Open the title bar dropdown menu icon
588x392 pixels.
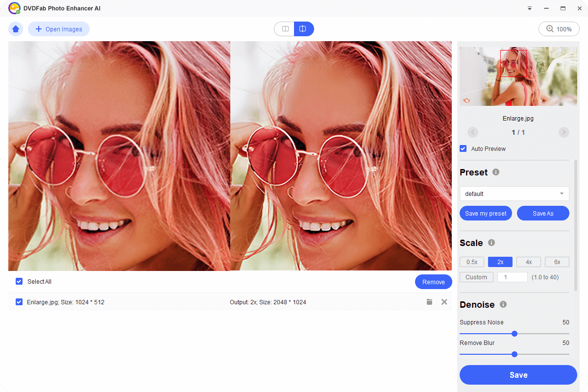(x=530, y=8)
